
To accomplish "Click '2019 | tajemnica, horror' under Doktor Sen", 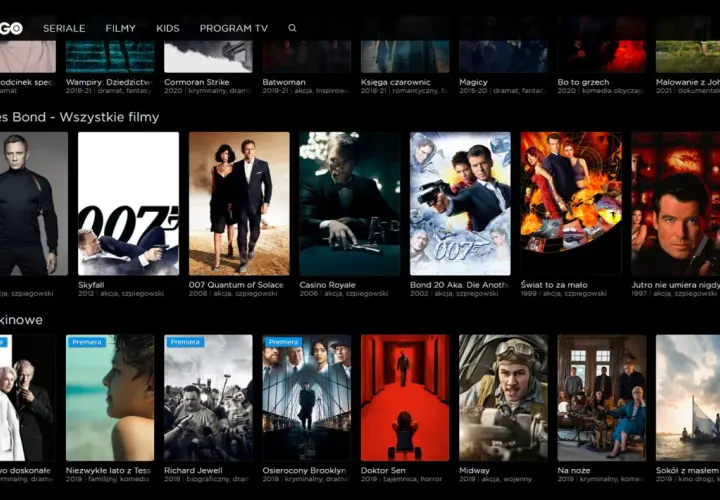I will pos(401,479).
